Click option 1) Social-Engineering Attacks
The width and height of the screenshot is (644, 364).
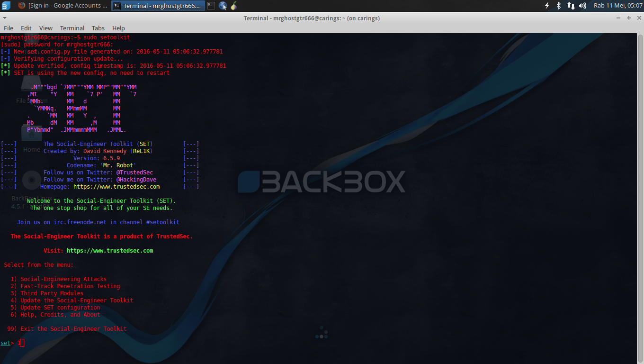click(x=59, y=279)
